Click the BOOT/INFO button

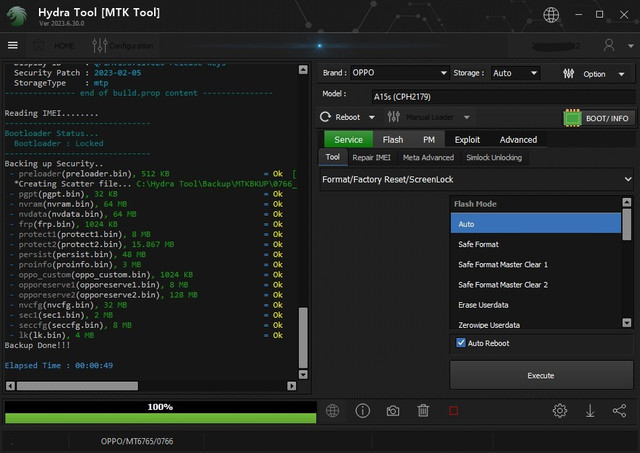pos(599,118)
